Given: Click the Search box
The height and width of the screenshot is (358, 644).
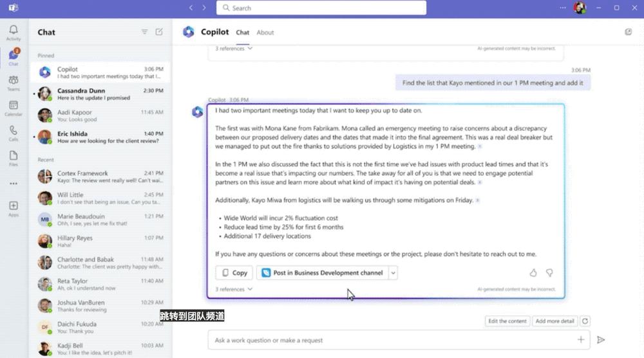Looking at the screenshot, I should pyautogui.click(x=321, y=8).
